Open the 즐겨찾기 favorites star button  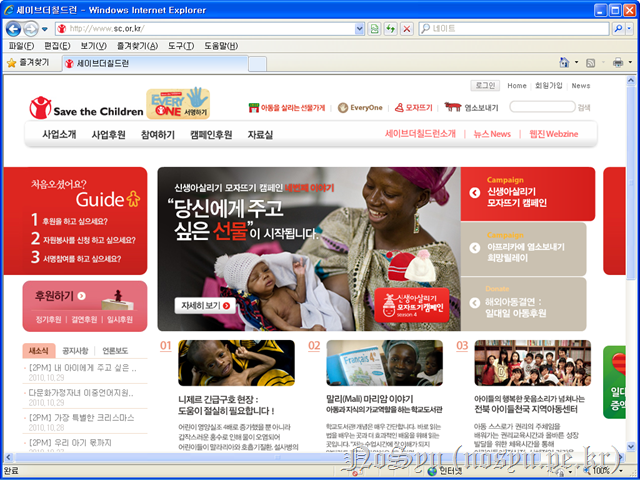point(29,63)
